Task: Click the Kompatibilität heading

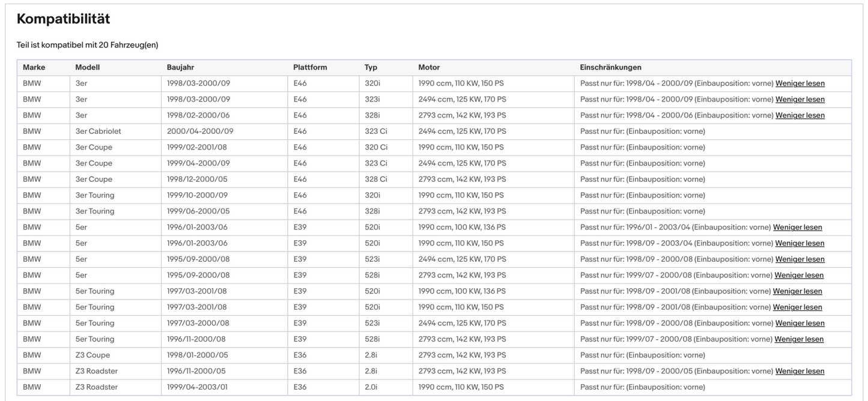Action: coord(63,19)
